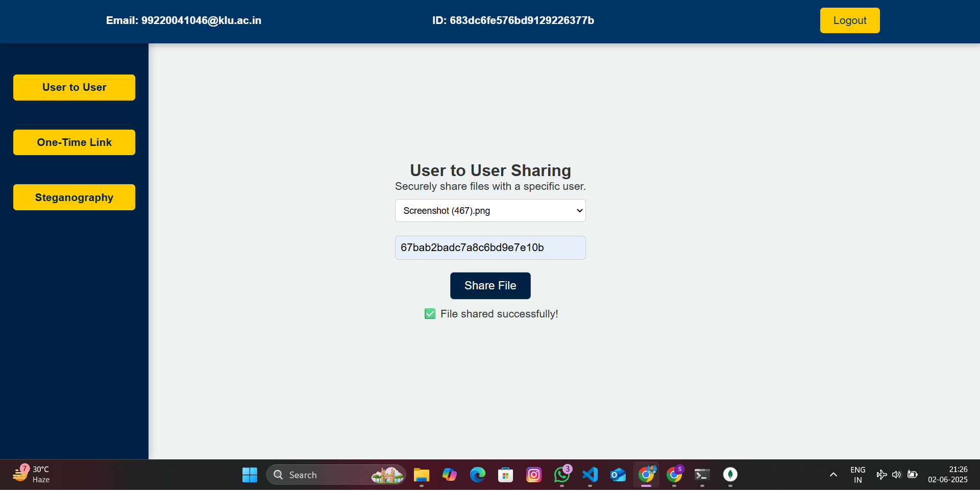Open Outlook from the taskbar

click(x=618, y=475)
